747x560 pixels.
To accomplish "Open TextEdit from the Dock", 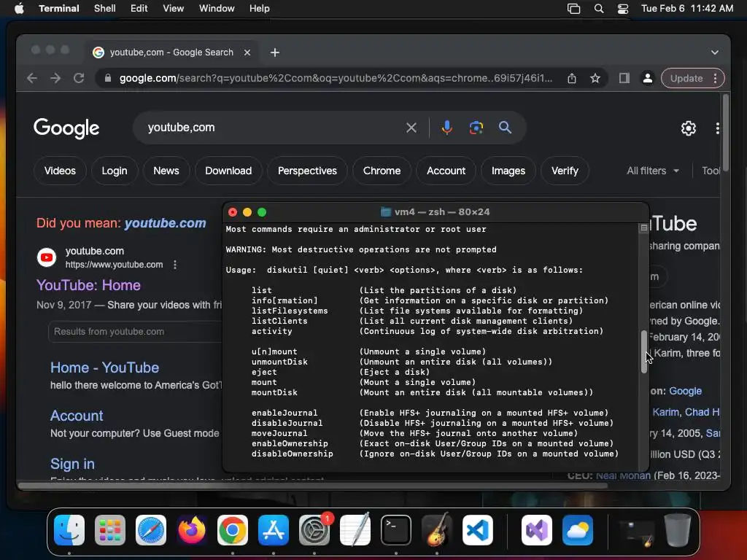I will pos(355,530).
